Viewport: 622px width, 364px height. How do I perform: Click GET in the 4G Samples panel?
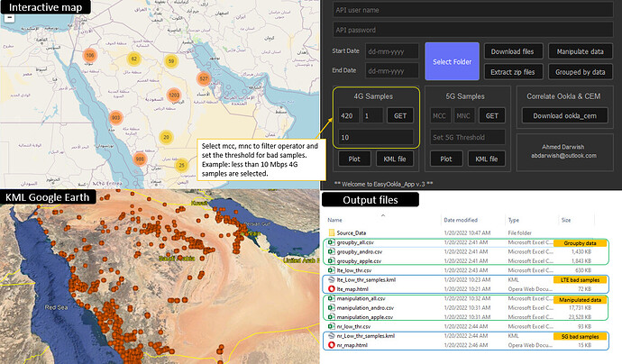point(400,116)
